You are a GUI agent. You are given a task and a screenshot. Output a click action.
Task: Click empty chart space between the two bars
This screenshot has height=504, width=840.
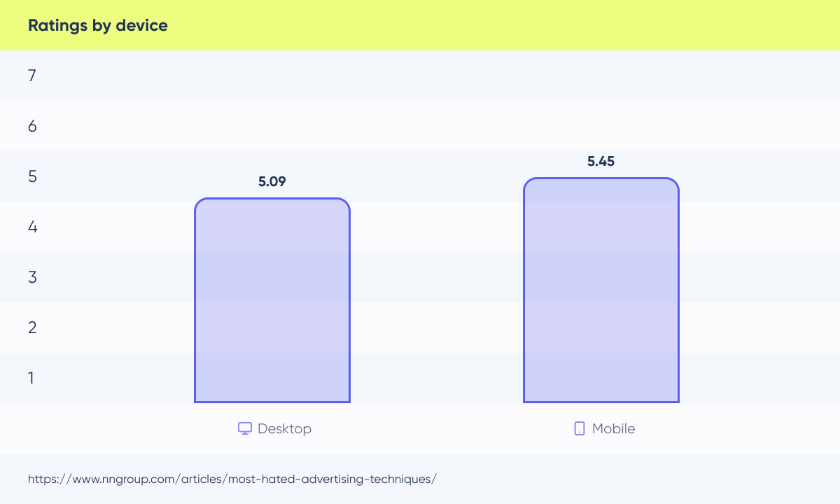point(436,280)
